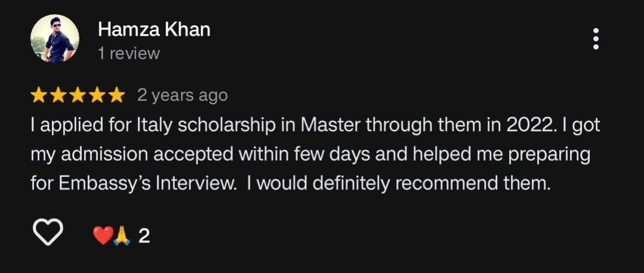This screenshot has height=273, width=644.
Task: Open Hamza Khan's profile picture
Action: tap(55, 39)
